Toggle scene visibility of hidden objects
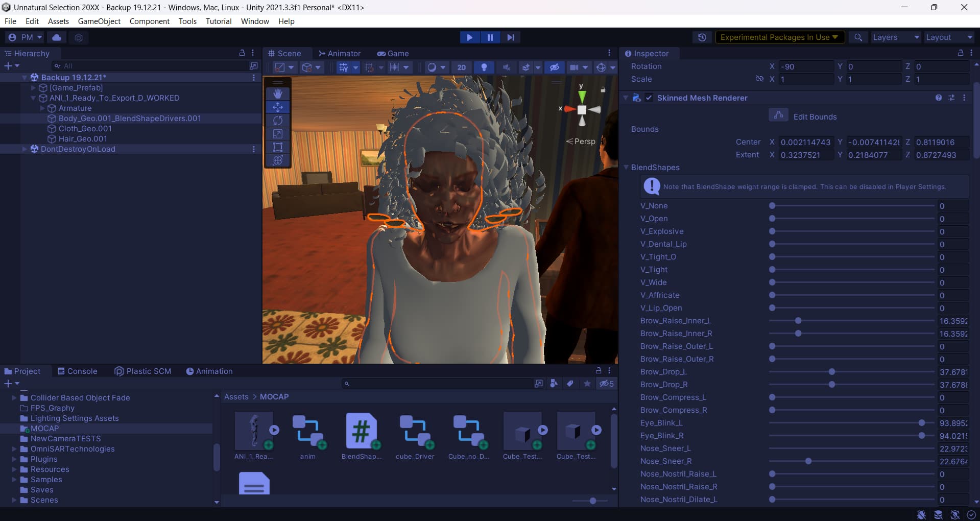 (x=555, y=67)
